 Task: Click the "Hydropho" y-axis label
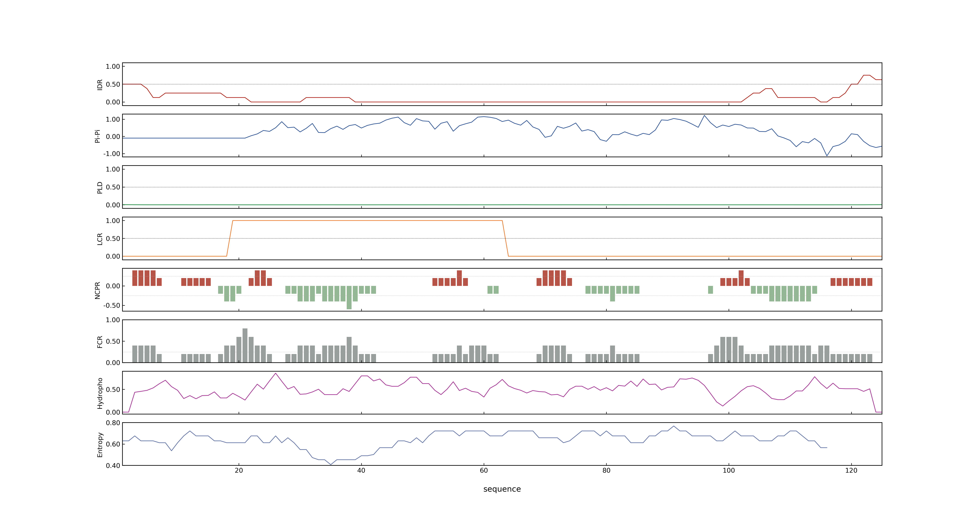tap(100, 393)
